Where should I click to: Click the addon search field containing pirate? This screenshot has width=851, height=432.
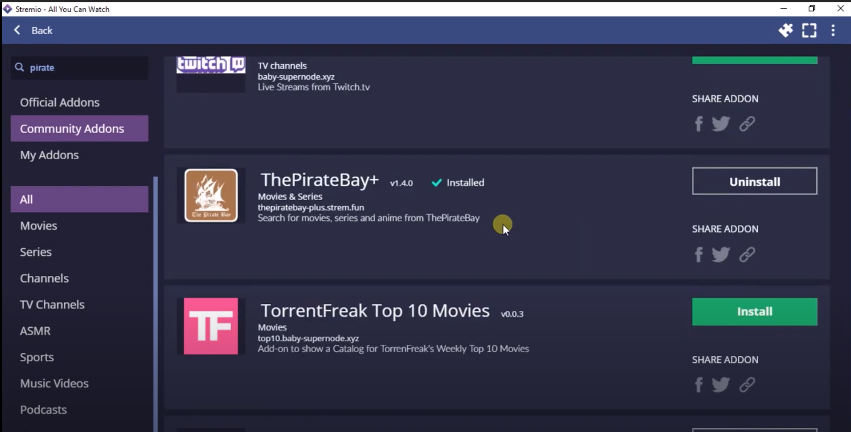point(79,68)
